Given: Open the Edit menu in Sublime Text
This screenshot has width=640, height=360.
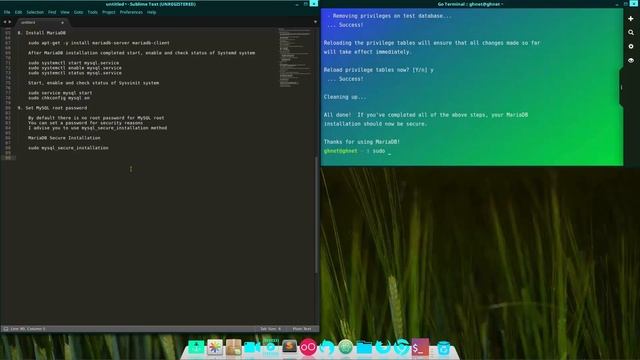Looking at the screenshot, I should click(x=18, y=12).
